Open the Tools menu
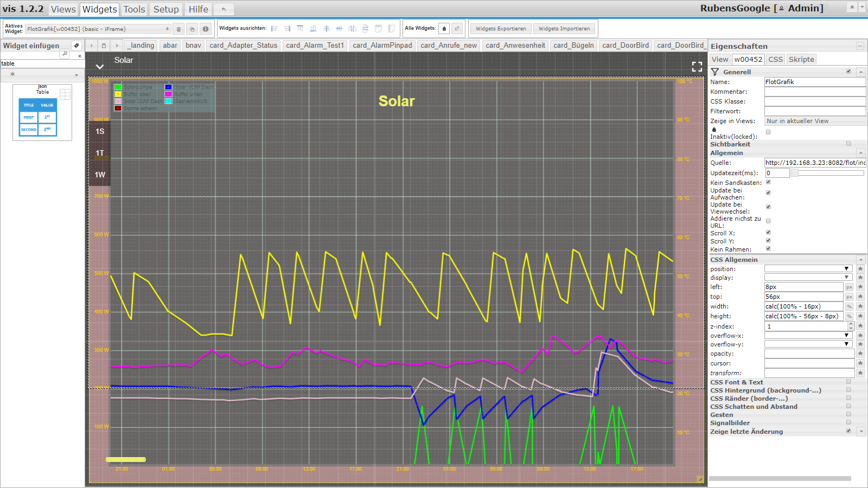868x488 pixels. coord(134,9)
